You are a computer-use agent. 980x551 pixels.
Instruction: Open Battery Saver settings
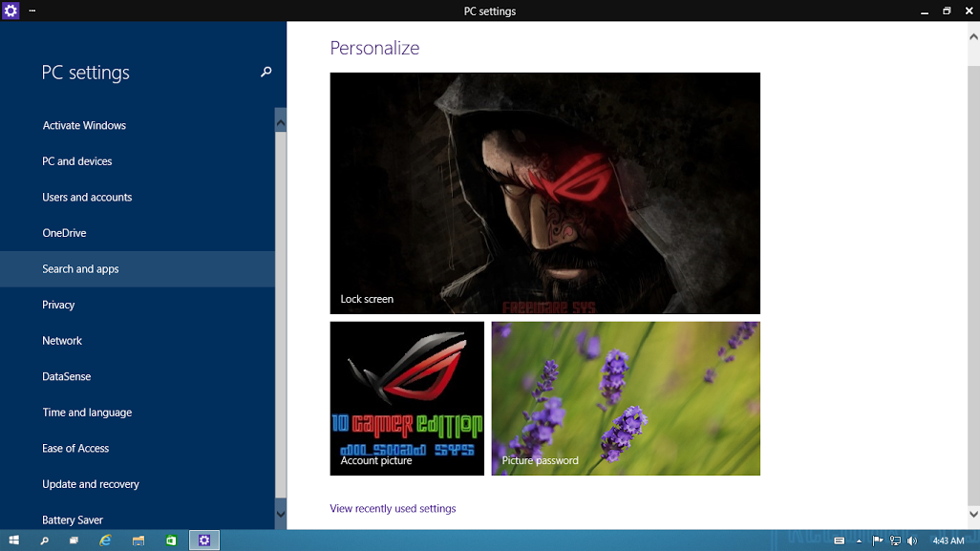(138, 518)
